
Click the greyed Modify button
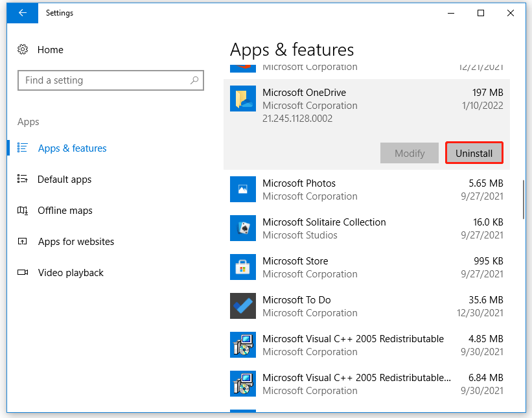click(409, 153)
